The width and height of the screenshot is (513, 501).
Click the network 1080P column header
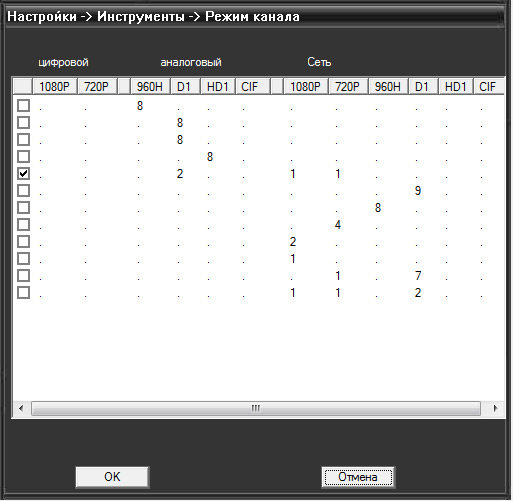305,87
